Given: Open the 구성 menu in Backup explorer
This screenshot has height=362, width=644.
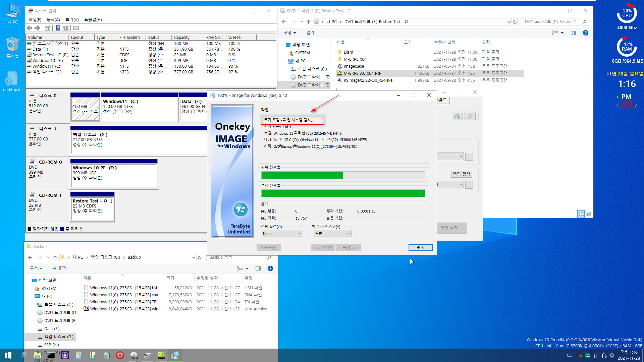Looking at the screenshot, I should point(36,268).
